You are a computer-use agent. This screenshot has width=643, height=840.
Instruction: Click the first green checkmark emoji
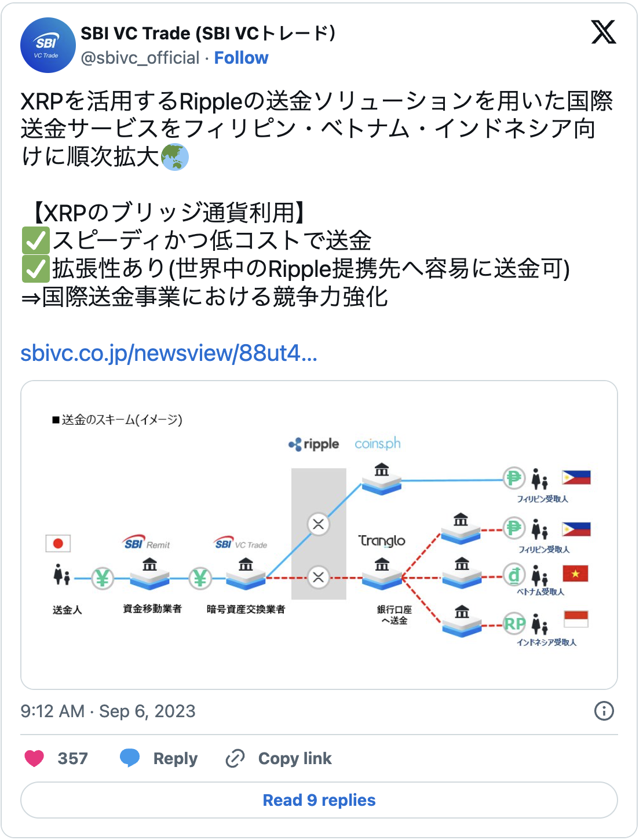coord(35,240)
